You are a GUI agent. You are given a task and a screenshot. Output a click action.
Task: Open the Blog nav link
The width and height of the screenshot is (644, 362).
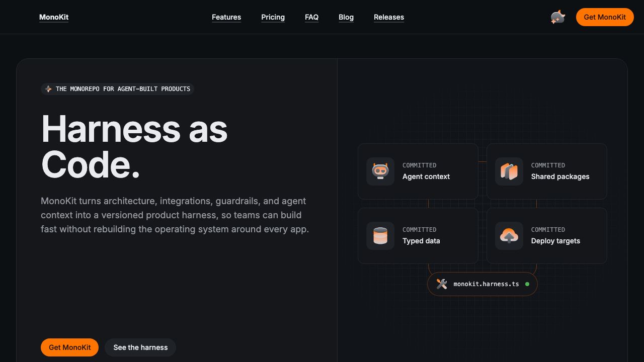pos(346,17)
